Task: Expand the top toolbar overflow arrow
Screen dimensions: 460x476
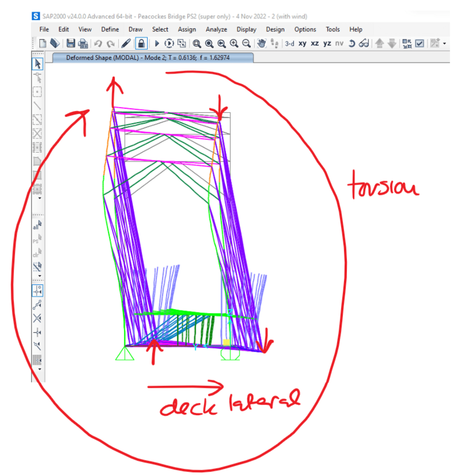Action: (x=444, y=44)
